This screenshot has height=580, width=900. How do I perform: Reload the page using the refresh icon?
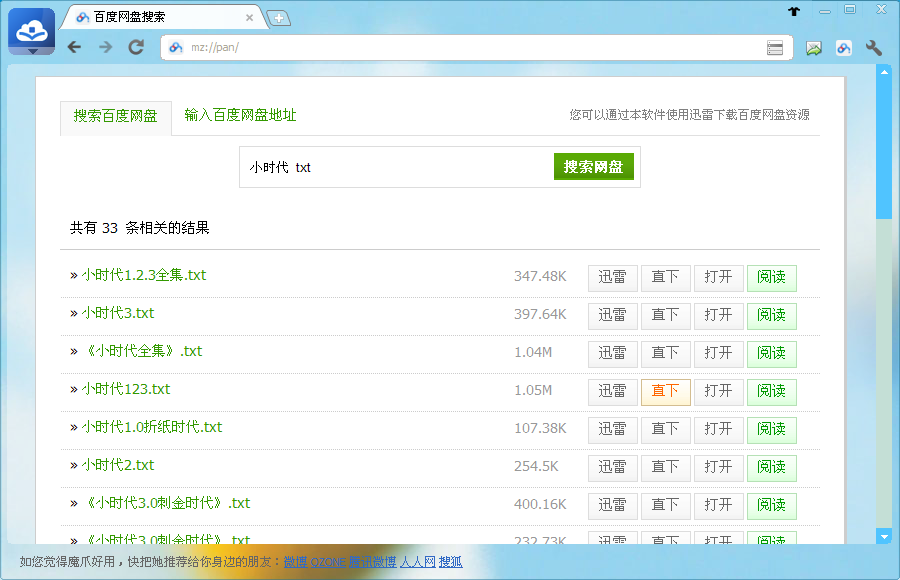pyautogui.click(x=136, y=46)
